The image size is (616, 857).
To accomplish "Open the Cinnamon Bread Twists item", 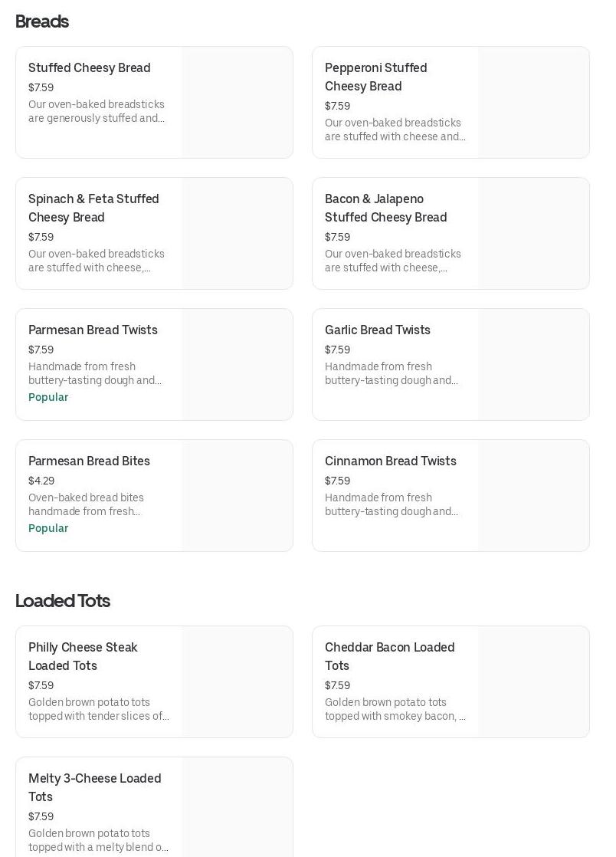I will coord(391,461).
